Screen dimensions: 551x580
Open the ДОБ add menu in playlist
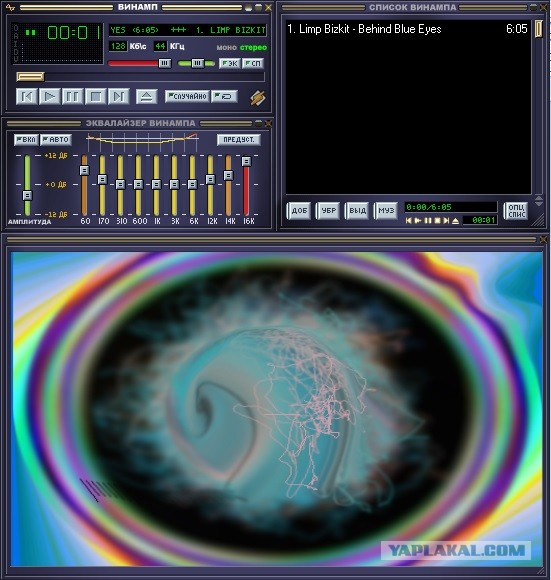tap(299, 211)
